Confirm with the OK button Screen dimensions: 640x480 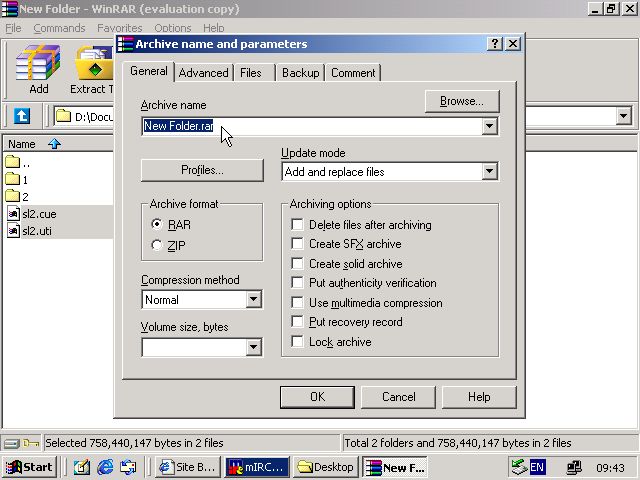[317, 397]
